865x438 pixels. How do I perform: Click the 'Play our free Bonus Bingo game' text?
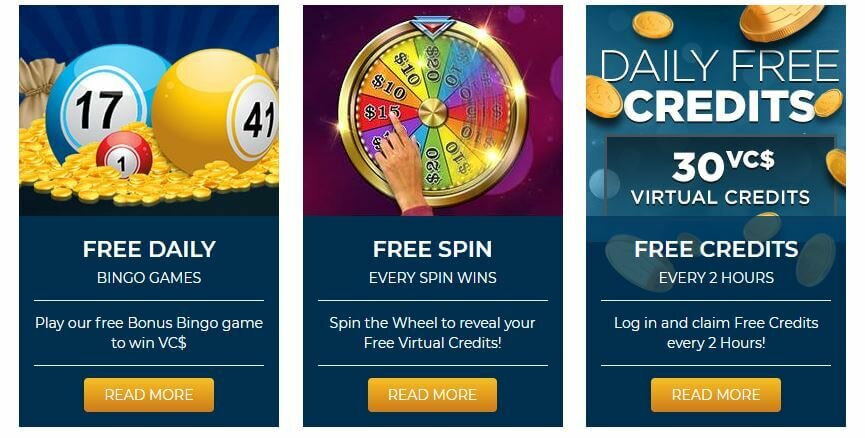[149, 323]
